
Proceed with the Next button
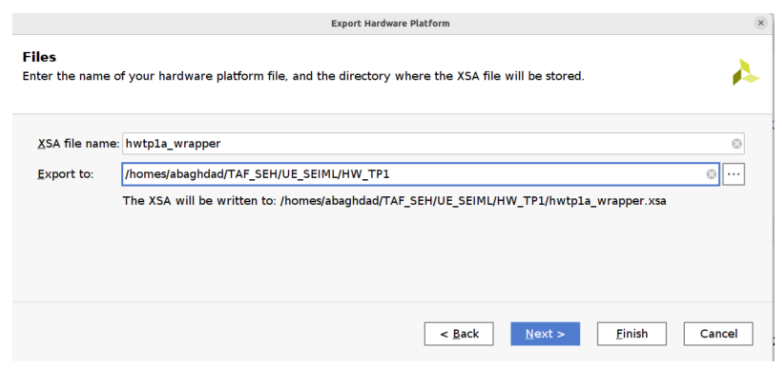pos(545,334)
